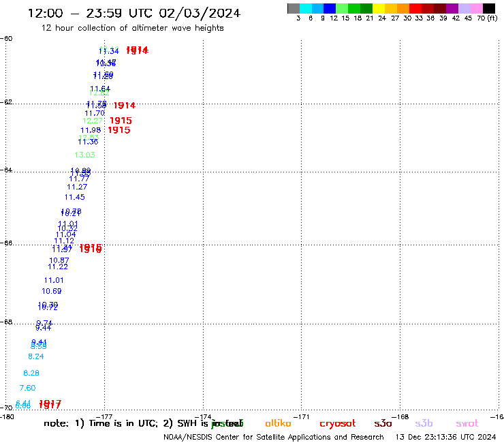This screenshot has height=443, width=504.
Task: Click the '12:00 – 23:59 UTC 02/03/2024' title
Action: click(x=134, y=13)
